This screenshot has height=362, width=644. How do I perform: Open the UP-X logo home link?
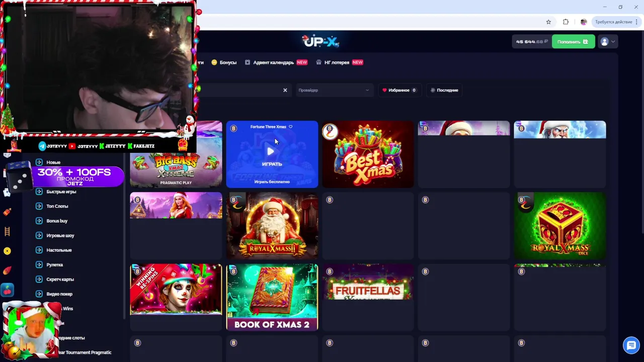click(x=320, y=41)
